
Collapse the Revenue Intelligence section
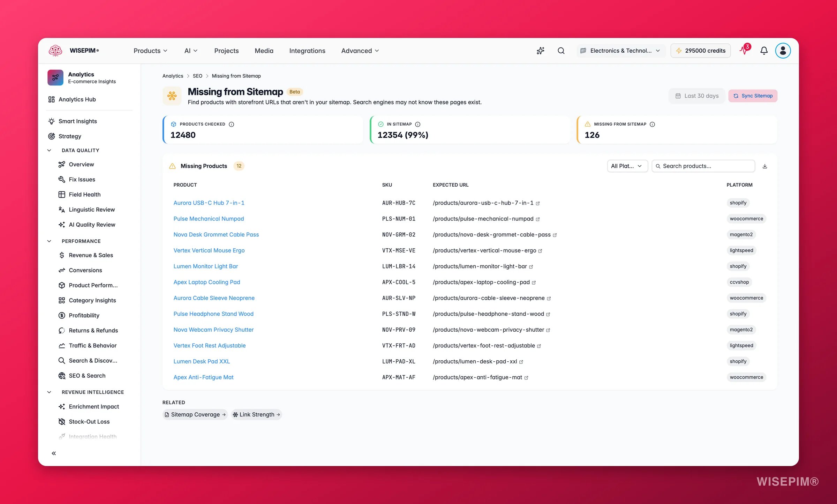point(49,392)
